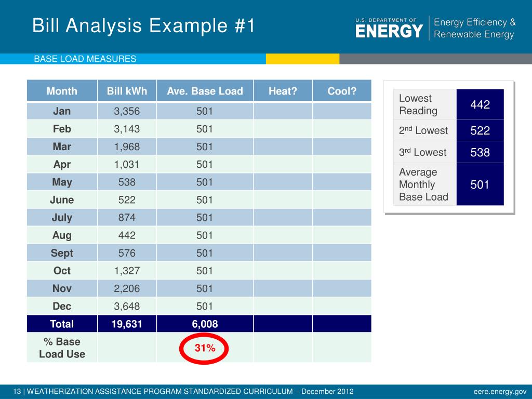Click the Ave. Base Load column header
Viewport: 532px width, 399px height.
pos(205,91)
